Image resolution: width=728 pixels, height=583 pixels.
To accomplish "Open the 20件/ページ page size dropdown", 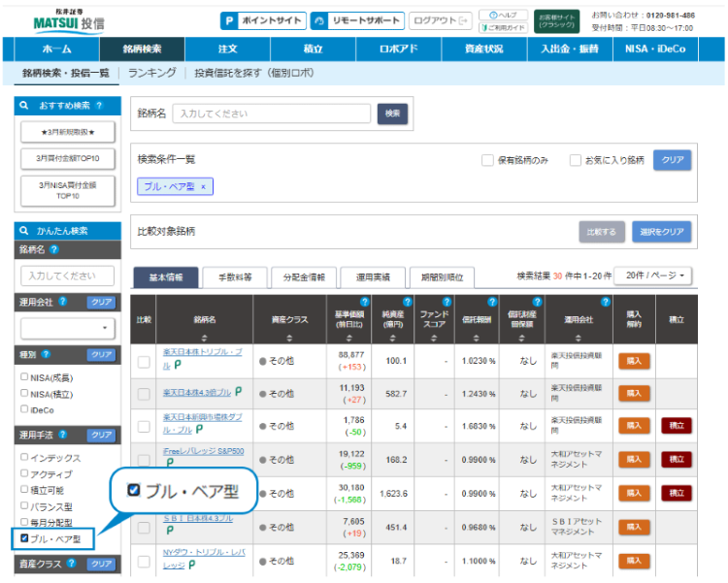I will point(655,276).
